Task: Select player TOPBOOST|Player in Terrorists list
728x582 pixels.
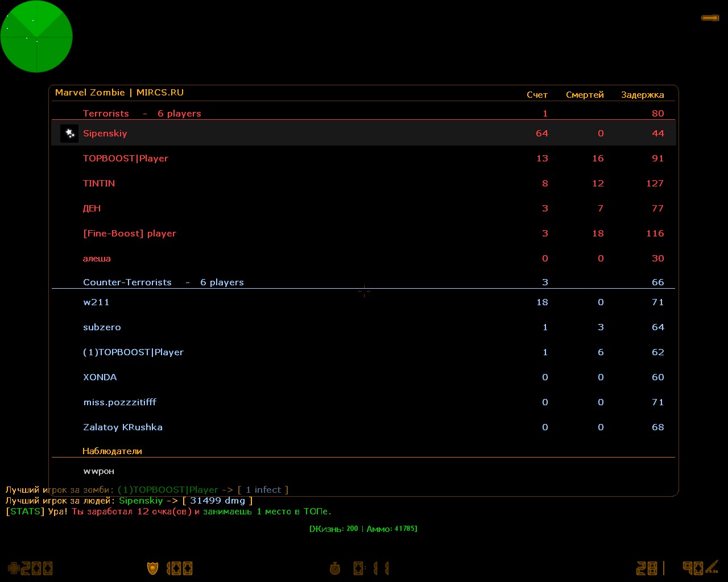Action: 126,159
